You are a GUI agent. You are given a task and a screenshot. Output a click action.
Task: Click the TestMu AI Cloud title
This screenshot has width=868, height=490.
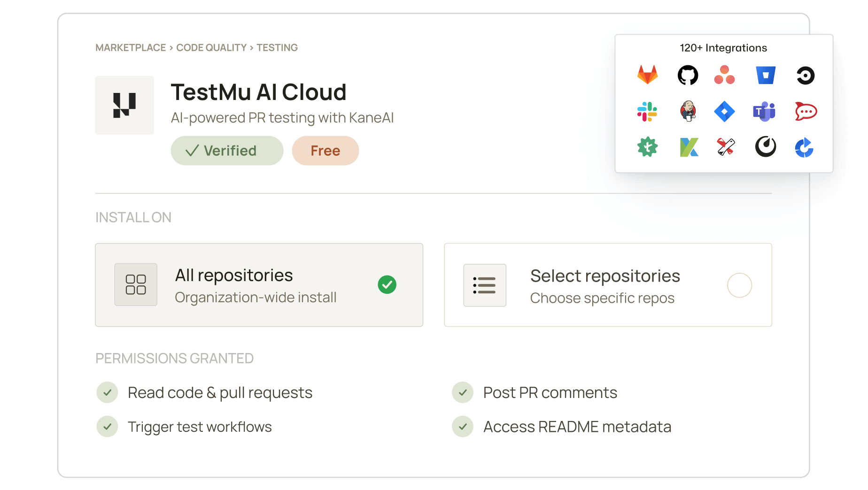point(259,92)
